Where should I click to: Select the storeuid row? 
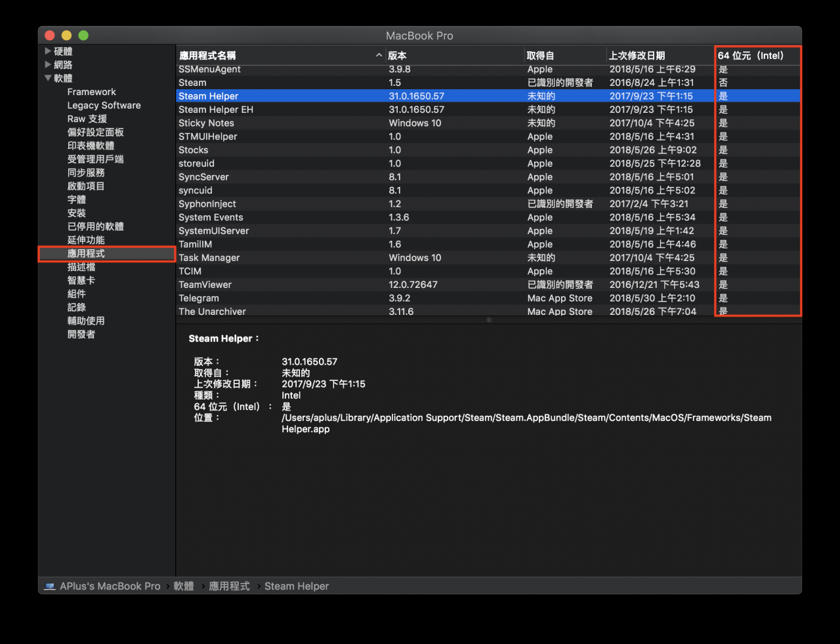coord(488,163)
